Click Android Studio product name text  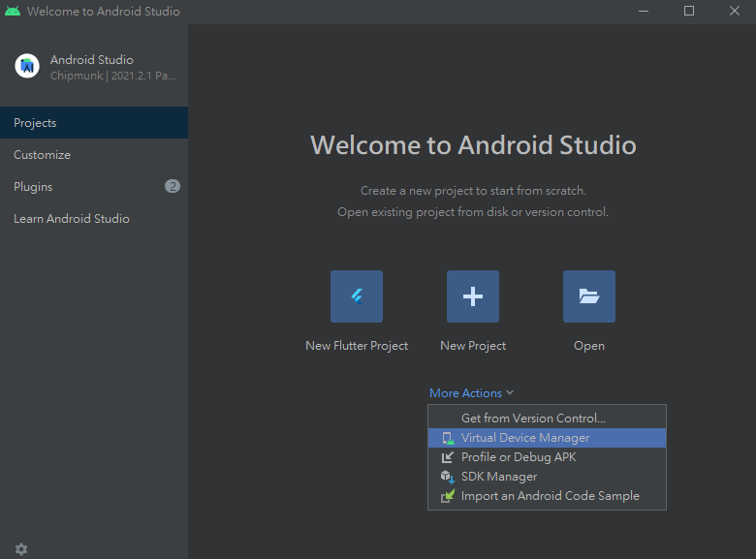click(x=92, y=60)
